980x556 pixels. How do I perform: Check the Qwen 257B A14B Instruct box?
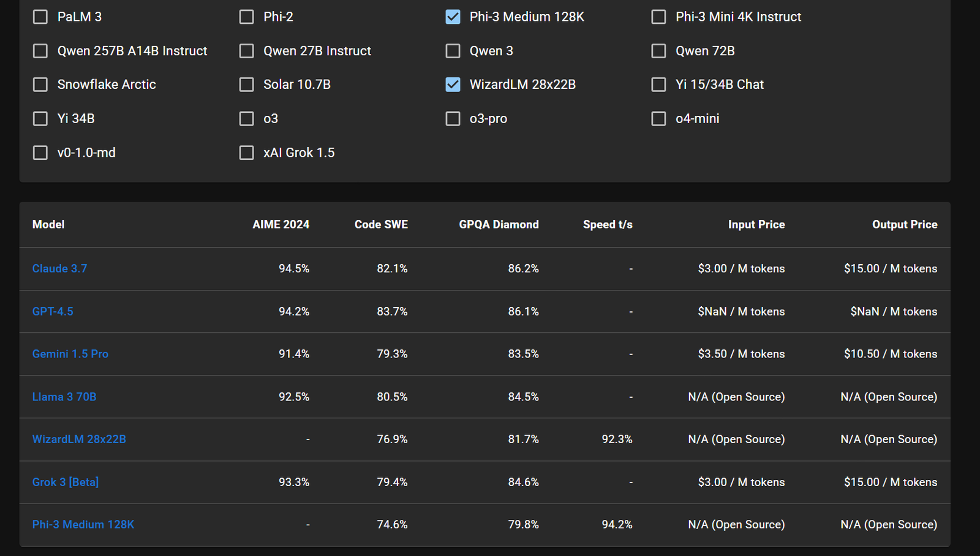(40, 51)
